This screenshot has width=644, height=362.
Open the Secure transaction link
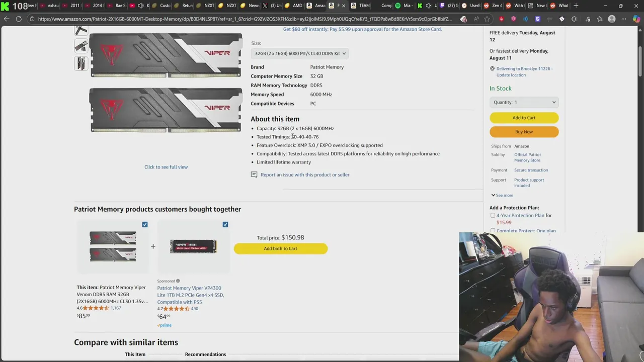pos(531,170)
